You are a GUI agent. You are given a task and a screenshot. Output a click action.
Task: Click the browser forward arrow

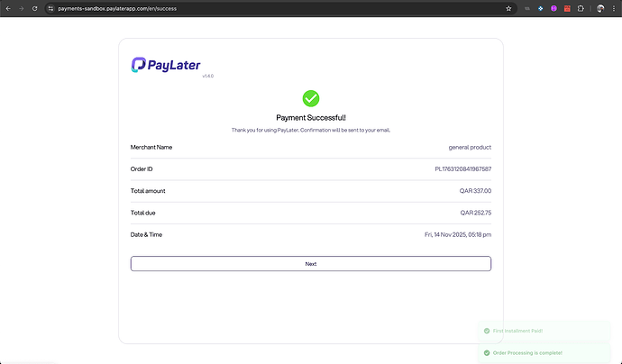[20, 7]
